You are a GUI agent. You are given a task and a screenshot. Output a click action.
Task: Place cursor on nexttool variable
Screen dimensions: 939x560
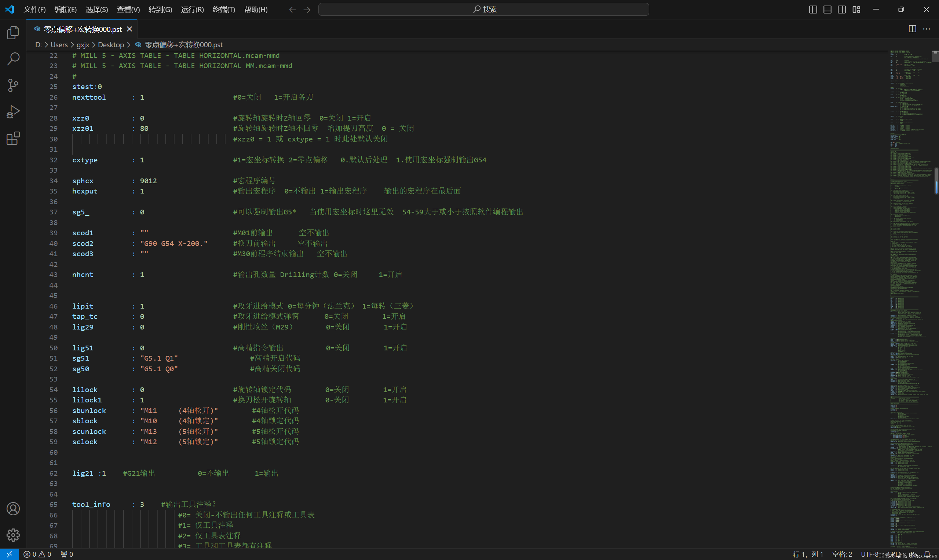[x=89, y=97]
